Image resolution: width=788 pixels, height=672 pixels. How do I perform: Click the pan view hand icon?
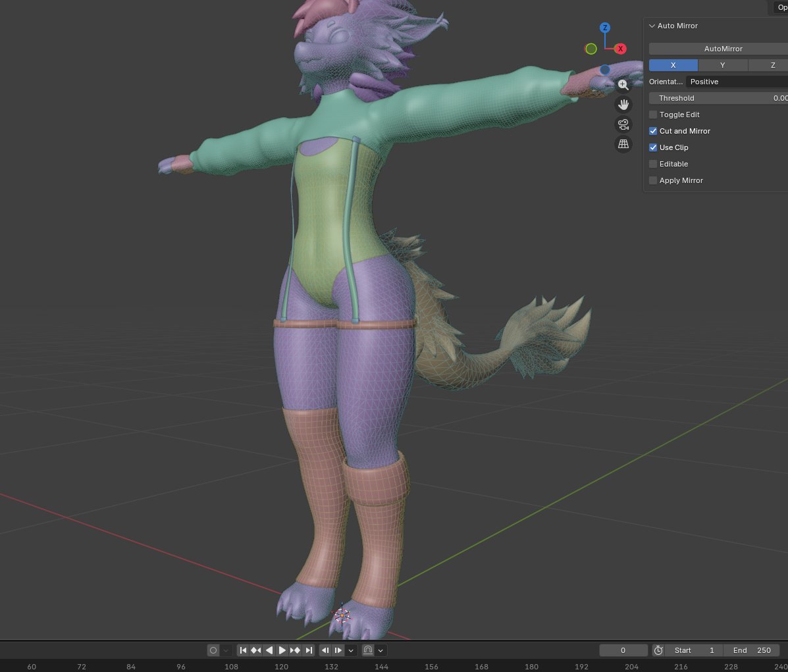pyautogui.click(x=623, y=105)
